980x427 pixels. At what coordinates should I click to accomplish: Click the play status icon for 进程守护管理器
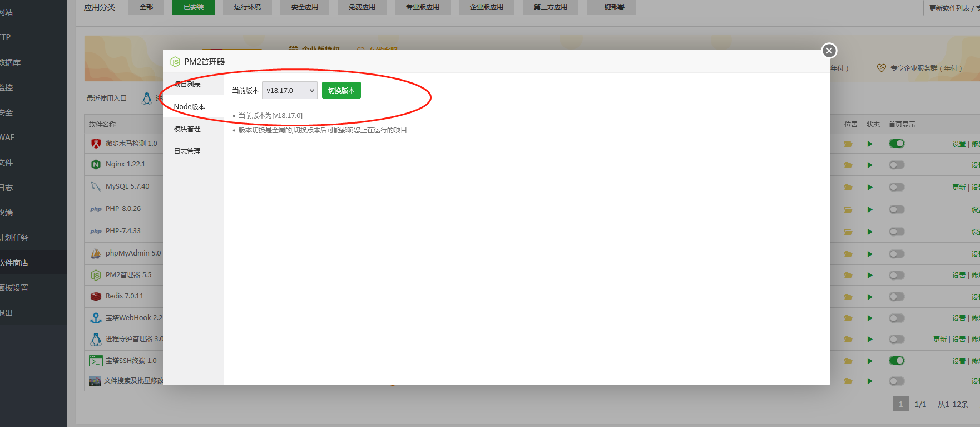pyautogui.click(x=870, y=340)
